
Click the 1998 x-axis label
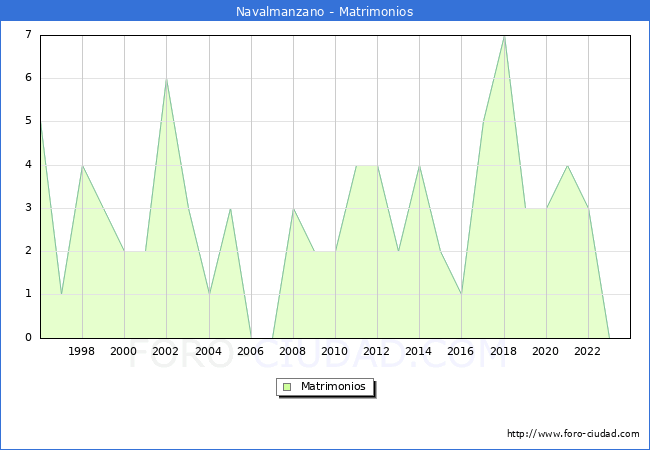(82, 351)
